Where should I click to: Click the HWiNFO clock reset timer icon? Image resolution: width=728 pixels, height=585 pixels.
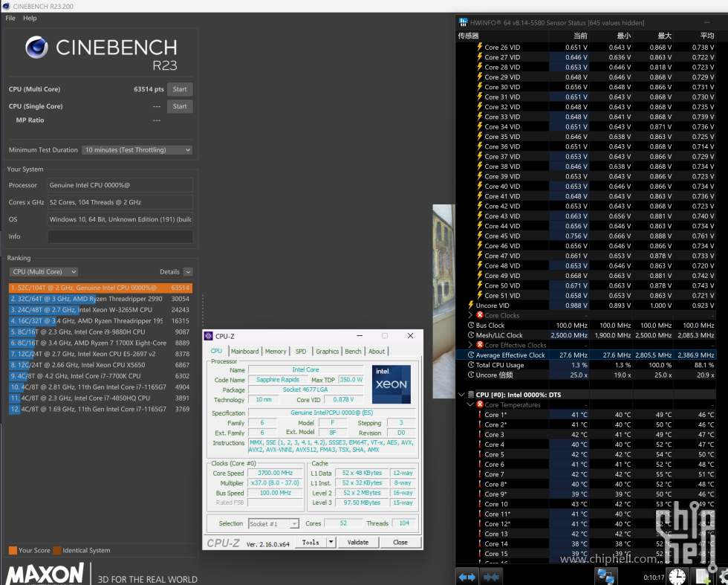click(677, 577)
